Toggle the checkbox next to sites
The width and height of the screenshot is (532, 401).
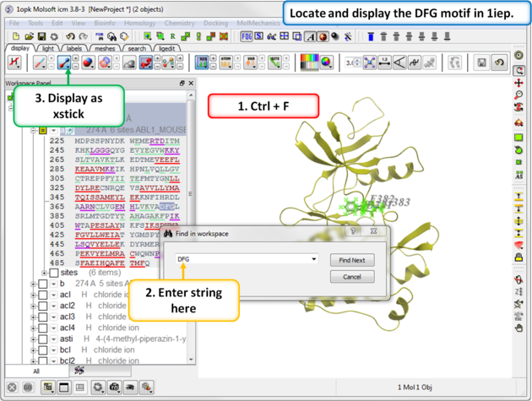pos(54,274)
